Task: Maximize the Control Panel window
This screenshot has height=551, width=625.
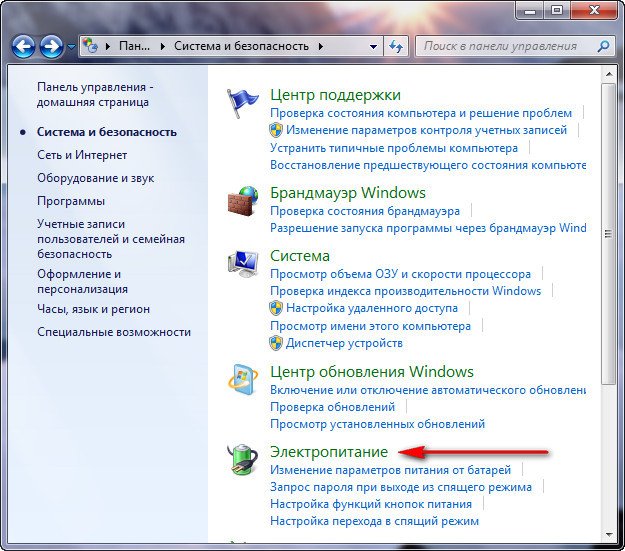Action: pos(557,11)
